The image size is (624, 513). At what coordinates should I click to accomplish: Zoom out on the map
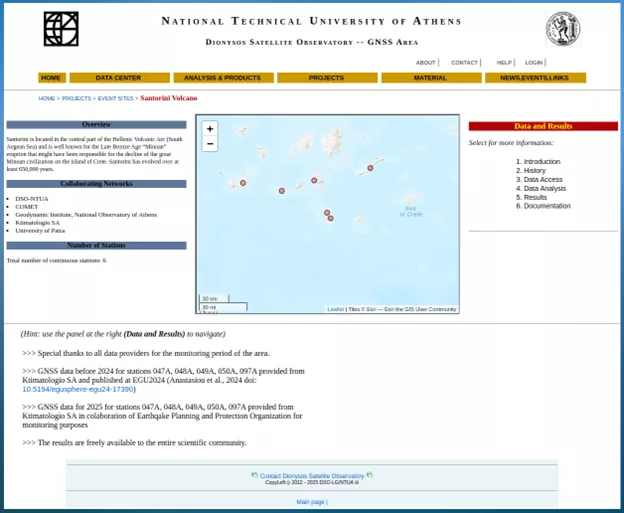(210, 144)
